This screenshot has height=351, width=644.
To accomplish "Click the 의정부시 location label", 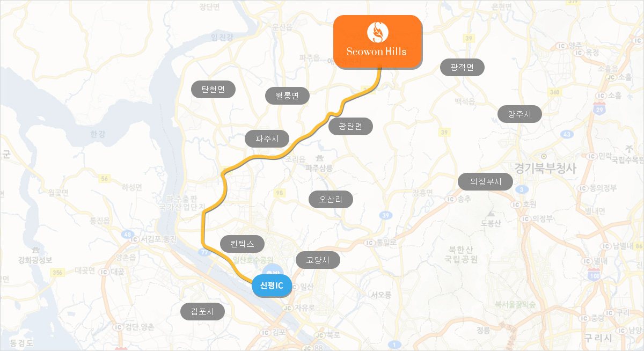I will tap(486, 182).
